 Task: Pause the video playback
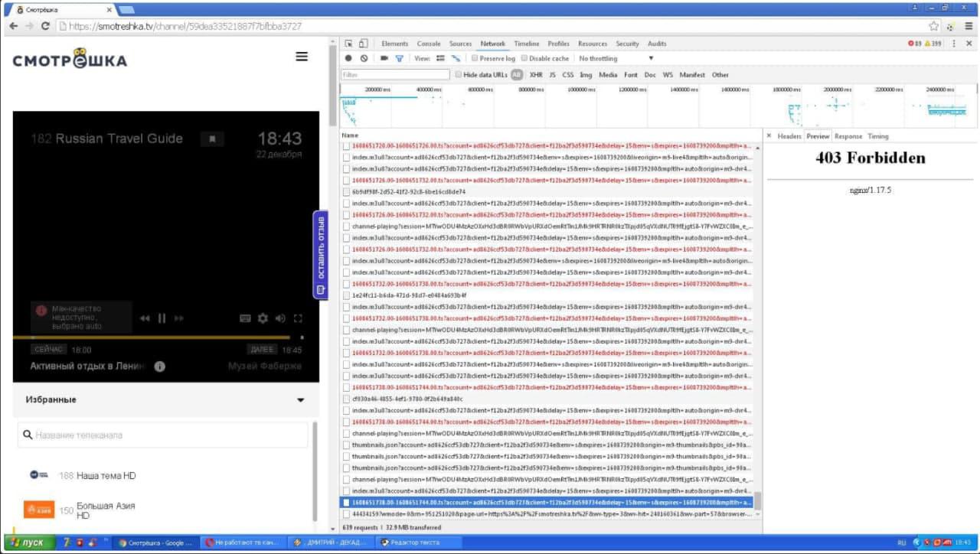click(162, 318)
